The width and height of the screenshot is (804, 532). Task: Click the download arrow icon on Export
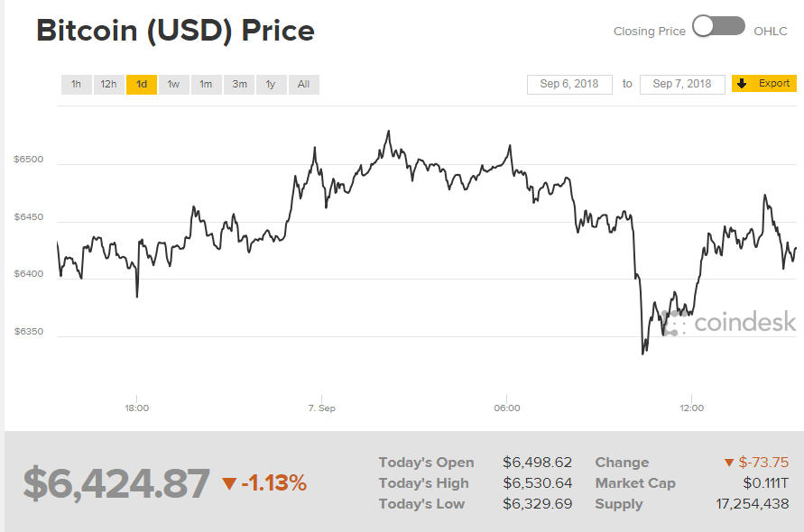743,84
